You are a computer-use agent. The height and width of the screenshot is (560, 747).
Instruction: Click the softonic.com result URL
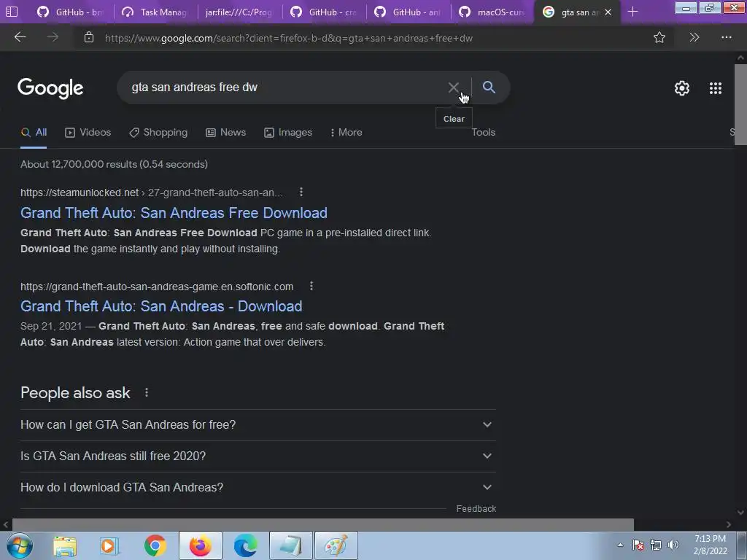157,287
